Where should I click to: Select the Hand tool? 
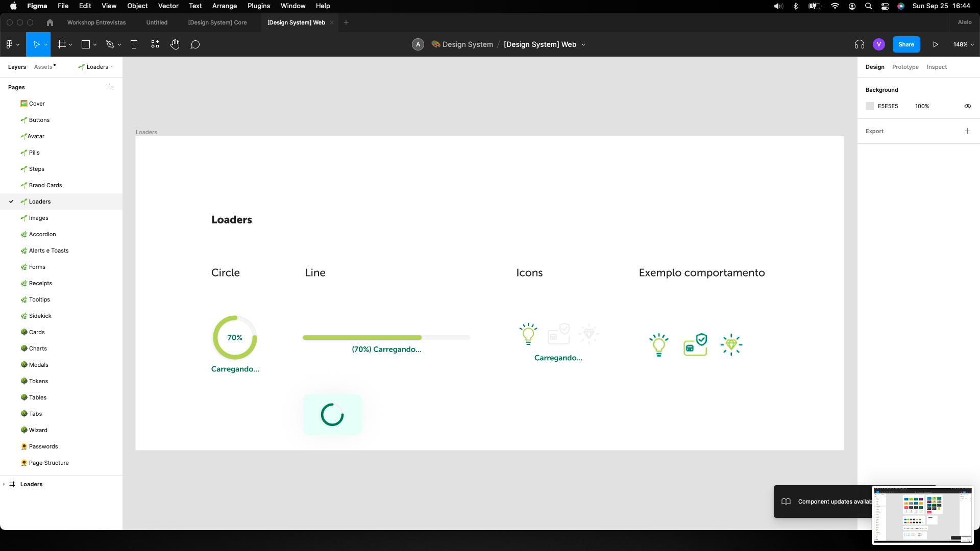[175, 44]
